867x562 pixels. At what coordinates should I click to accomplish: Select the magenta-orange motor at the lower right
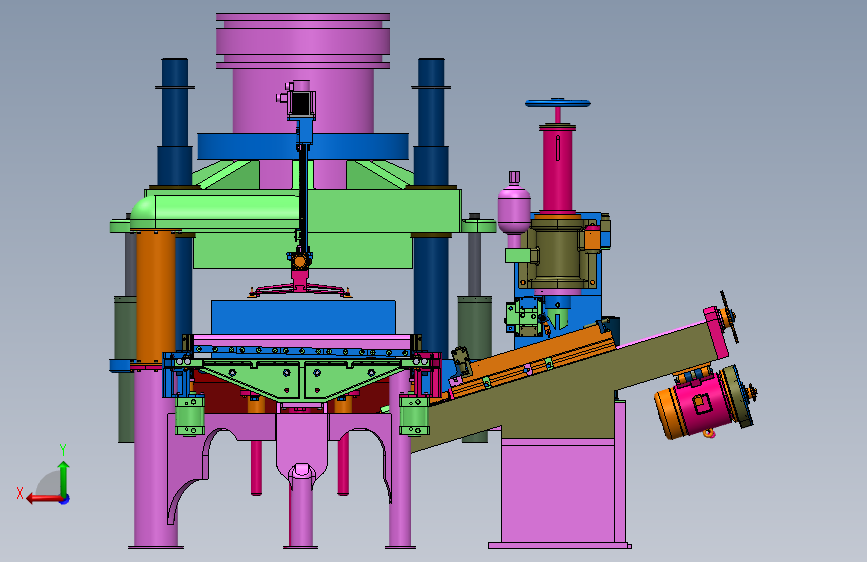coord(702,402)
